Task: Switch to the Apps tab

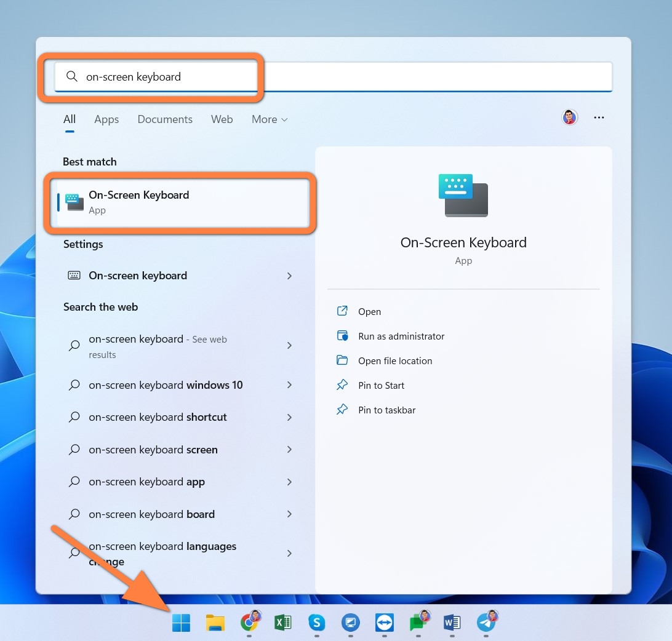Action: [x=106, y=119]
